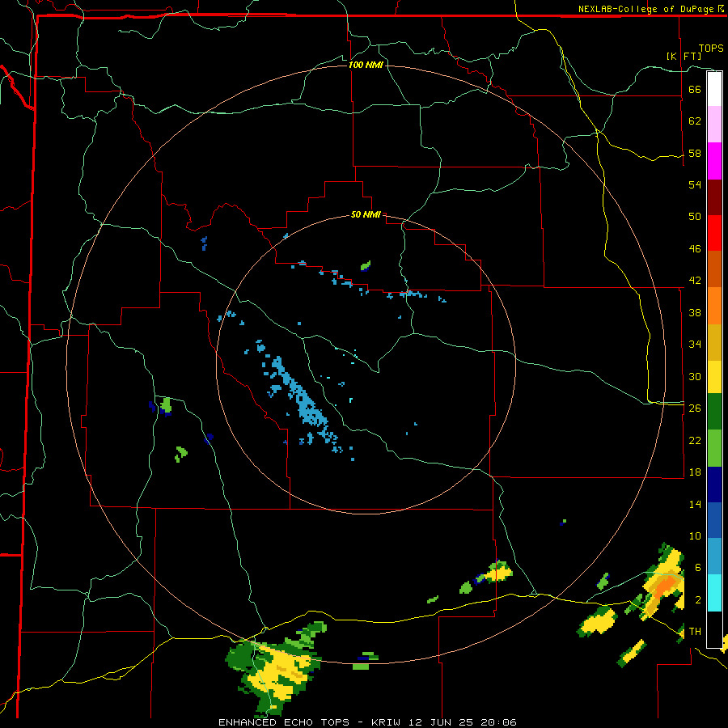Click the 22 legend value
Viewport: 728px width, 728px height.
click(x=695, y=440)
